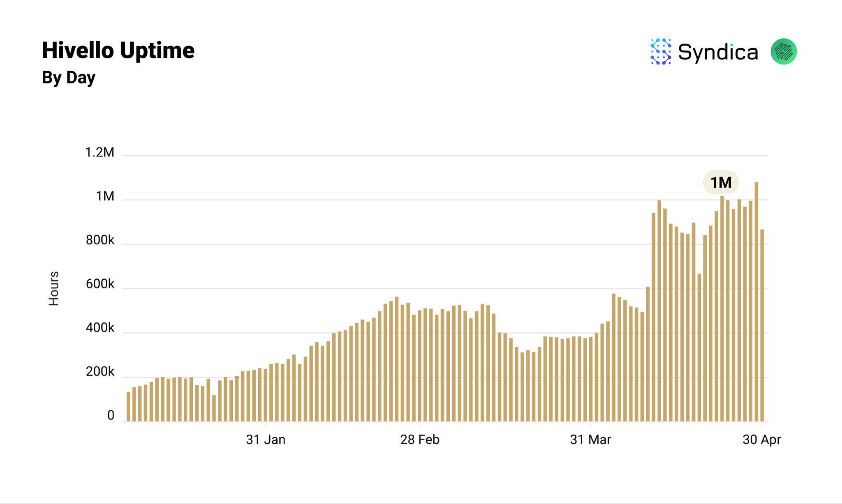Click the 31 Mar axis label
Image resolution: width=842 pixels, height=504 pixels.
tap(590, 440)
